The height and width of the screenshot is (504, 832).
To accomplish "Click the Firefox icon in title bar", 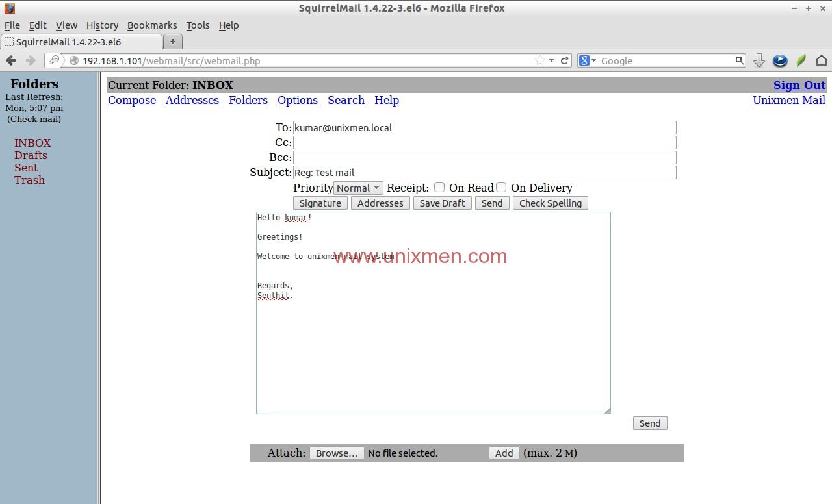I will (10, 8).
